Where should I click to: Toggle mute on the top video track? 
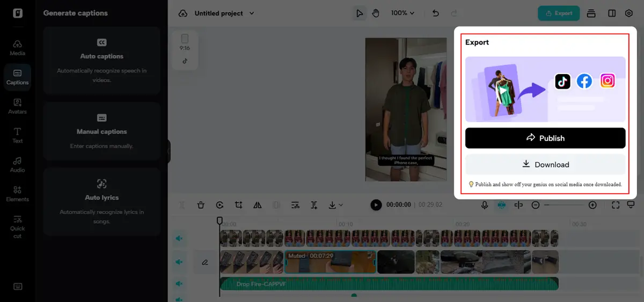click(179, 238)
